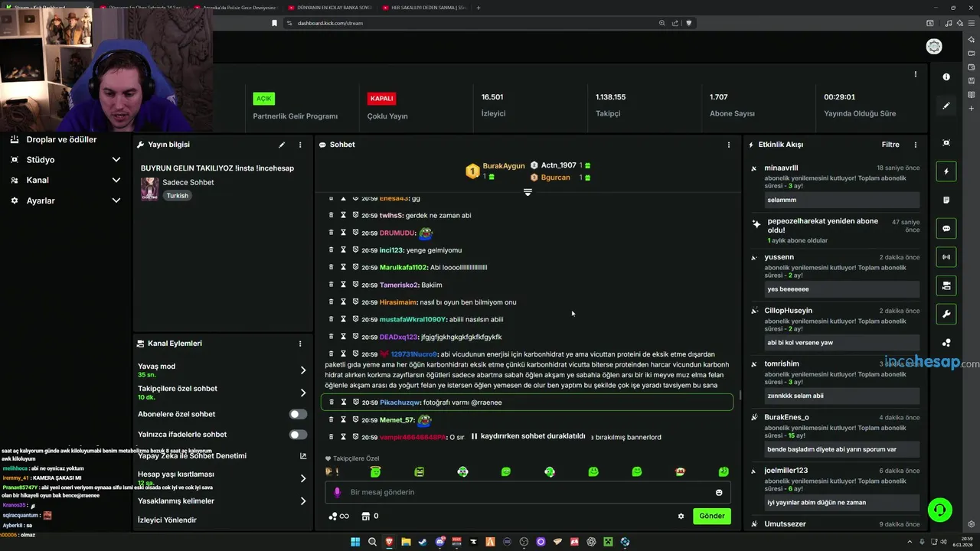Image resolution: width=980 pixels, height=551 pixels.
Task: Click the delete icon on Tamerisko2 message
Action: 331,285
